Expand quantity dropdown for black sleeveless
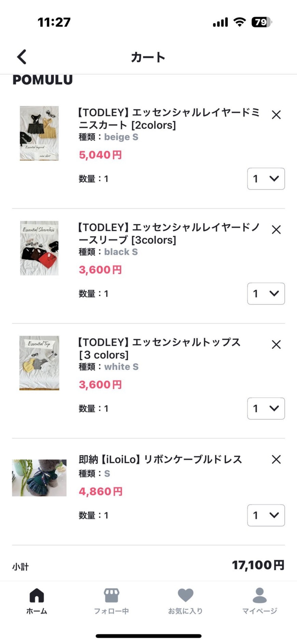Image resolution: width=297 pixels, height=644 pixels. click(x=266, y=293)
